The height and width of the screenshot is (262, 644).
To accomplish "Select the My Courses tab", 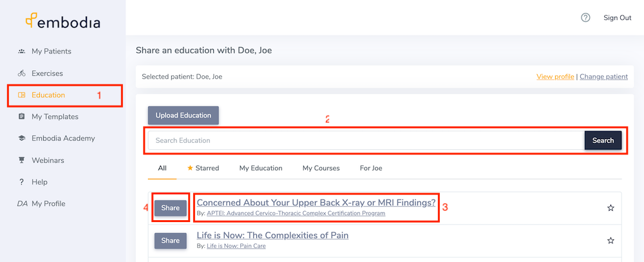I will [321, 168].
